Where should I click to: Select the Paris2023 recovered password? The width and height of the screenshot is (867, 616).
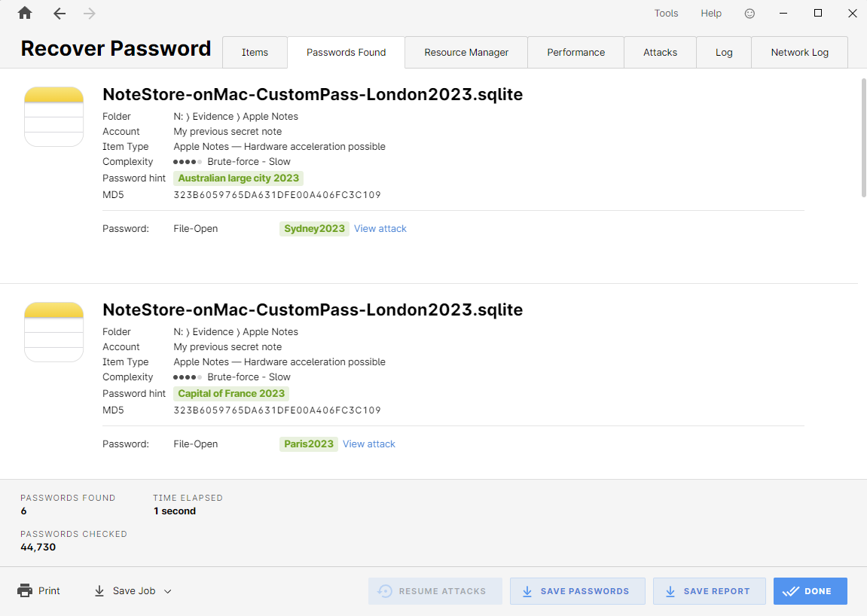pyautogui.click(x=309, y=444)
